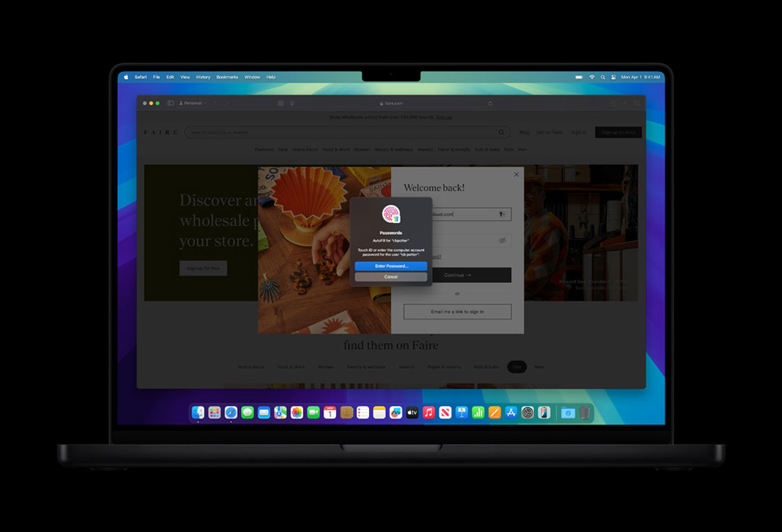The height and width of the screenshot is (532, 782).
Task: Toggle password visibility eye icon
Action: (x=502, y=241)
